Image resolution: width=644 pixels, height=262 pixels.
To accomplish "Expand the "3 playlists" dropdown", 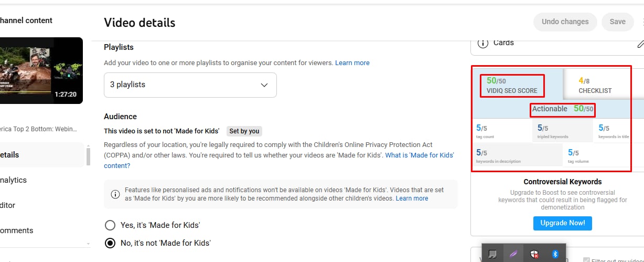I will click(190, 85).
